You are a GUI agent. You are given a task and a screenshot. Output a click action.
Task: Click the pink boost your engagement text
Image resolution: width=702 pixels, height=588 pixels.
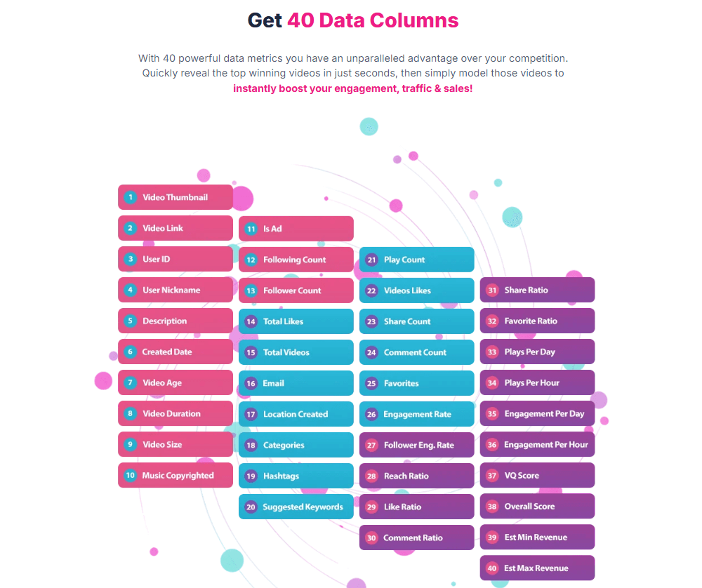click(x=353, y=88)
